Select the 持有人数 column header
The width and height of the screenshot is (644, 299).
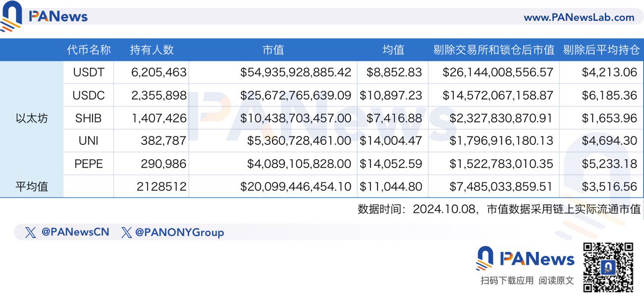152,50
